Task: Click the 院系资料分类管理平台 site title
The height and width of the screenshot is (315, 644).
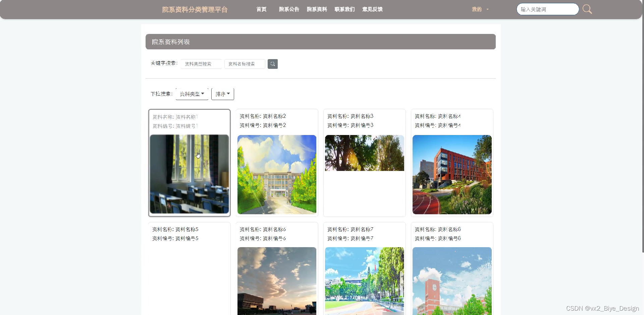Action: click(195, 9)
